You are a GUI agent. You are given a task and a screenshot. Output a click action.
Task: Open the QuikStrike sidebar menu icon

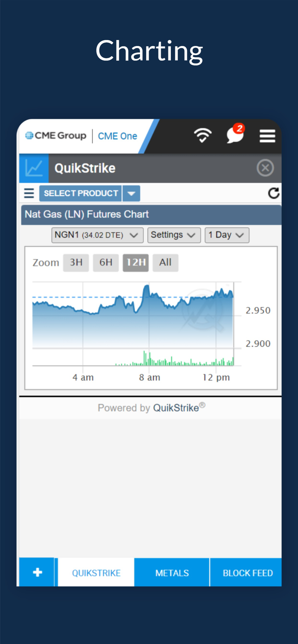tap(29, 193)
